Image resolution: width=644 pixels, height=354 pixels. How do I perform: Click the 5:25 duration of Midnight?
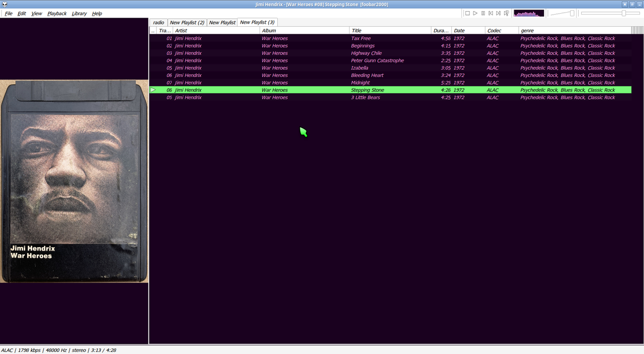(445, 83)
